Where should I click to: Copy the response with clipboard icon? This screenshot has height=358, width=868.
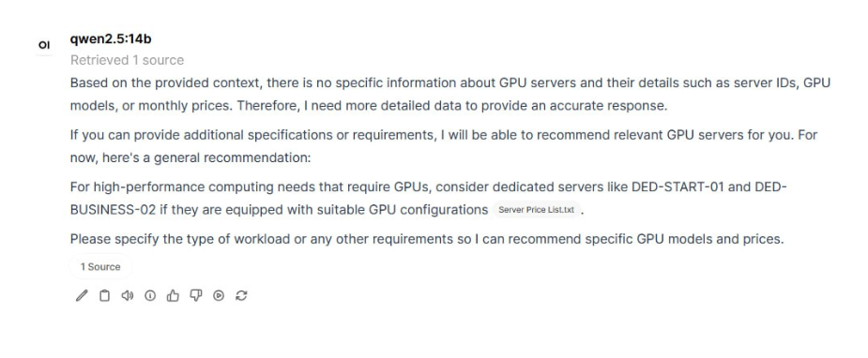tap(104, 295)
